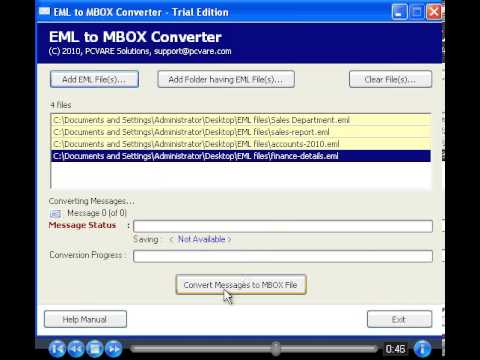This screenshot has width=480, height=360.
Task: Minimize the EML to MBOX Converter window
Action: click(399, 12)
